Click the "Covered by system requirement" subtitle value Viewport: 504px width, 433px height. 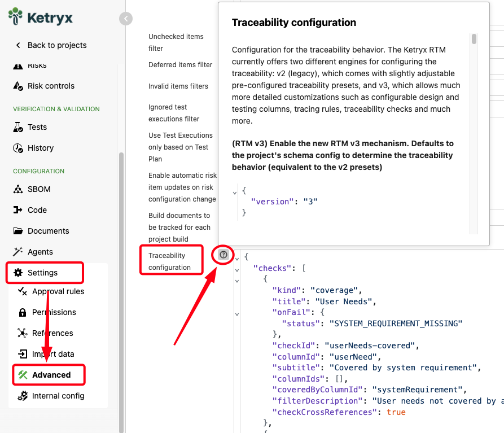pyautogui.click(x=404, y=368)
